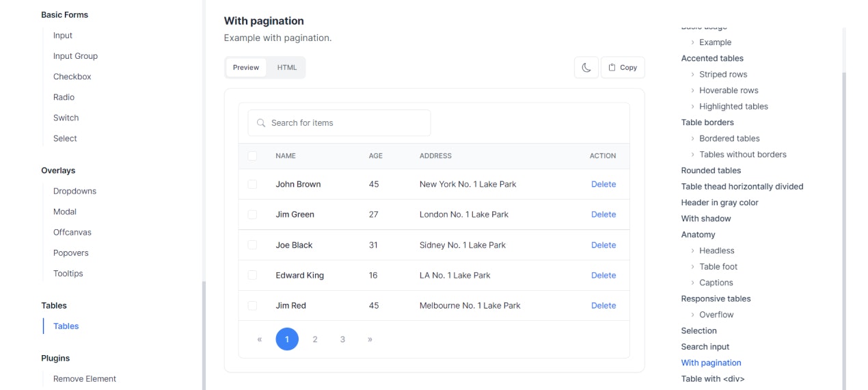The image size is (868, 390).
Task: Open the Input page in sidebar
Action: click(x=63, y=36)
